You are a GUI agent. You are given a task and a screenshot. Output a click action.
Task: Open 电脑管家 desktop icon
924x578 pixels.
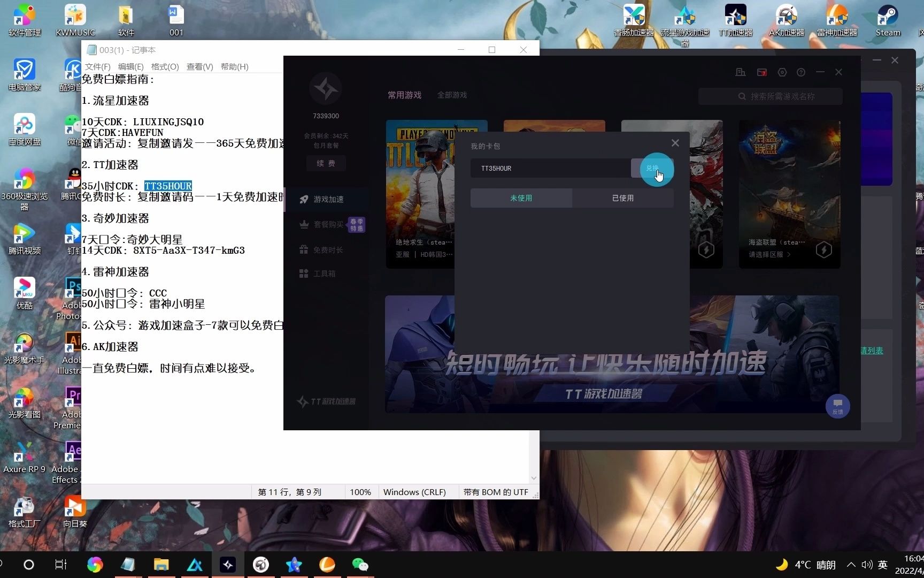point(25,75)
